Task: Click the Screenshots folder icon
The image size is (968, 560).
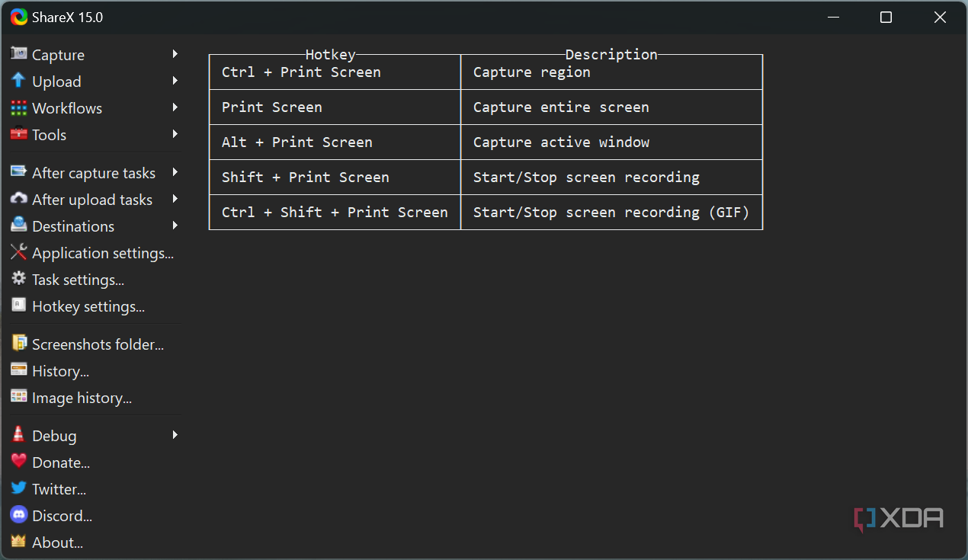Action: coord(19,344)
